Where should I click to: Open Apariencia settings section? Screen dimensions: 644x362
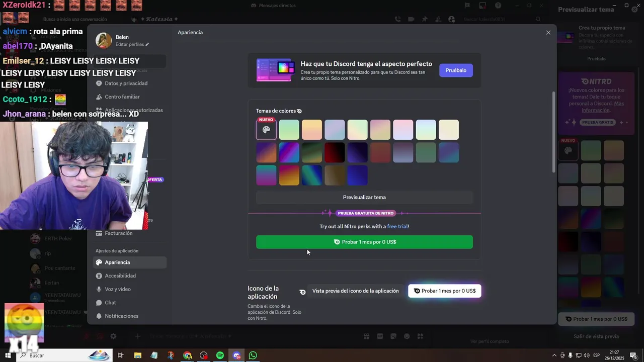pos(130,262)
